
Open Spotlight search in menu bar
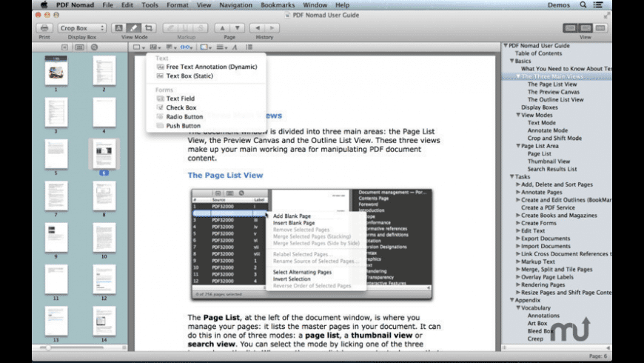583,5
